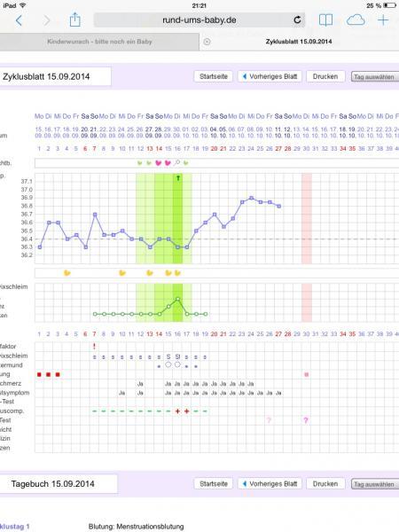Open the bottom Tag auswählen dropdown
The height and width of the screenshot is (532, 399).
click(375, 484)
